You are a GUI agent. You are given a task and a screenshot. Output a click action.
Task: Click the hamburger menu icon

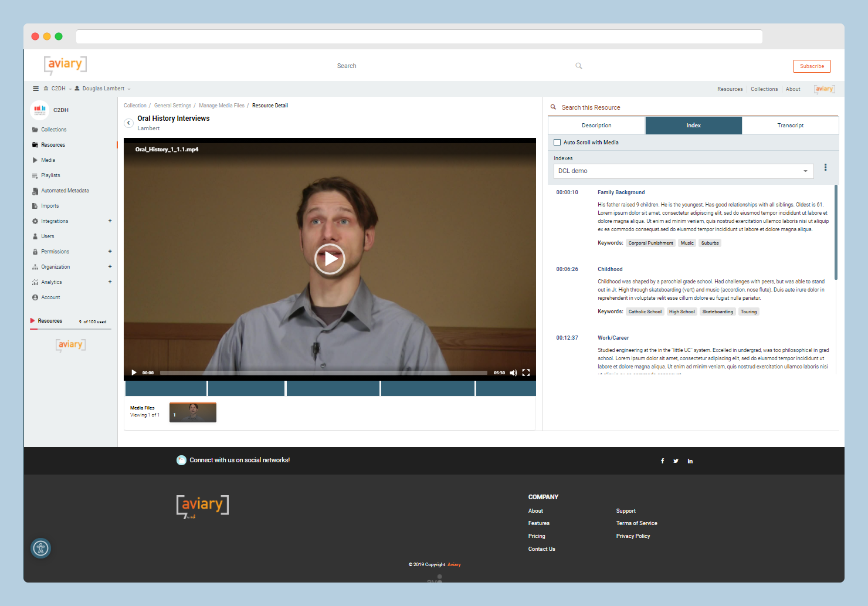(36, 89)
